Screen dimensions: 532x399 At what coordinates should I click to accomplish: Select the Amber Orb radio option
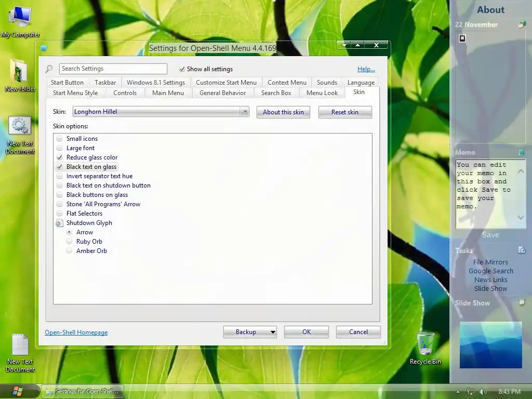pos(69,251)
